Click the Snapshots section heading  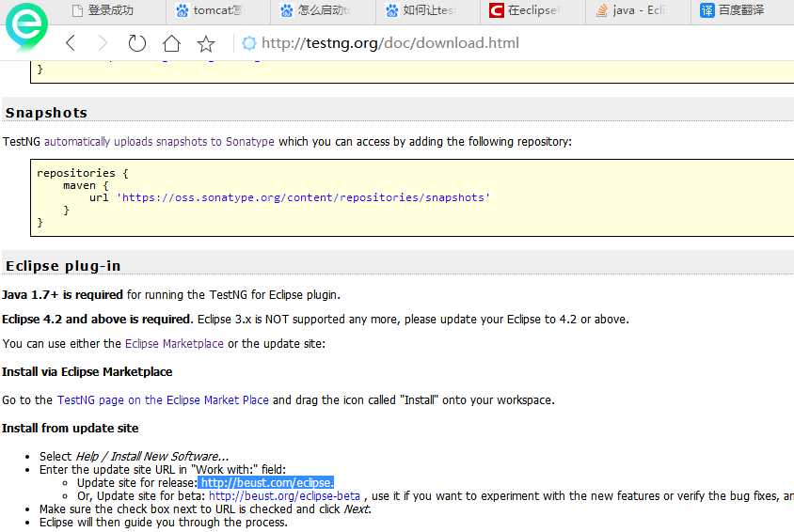coord(46,113)
